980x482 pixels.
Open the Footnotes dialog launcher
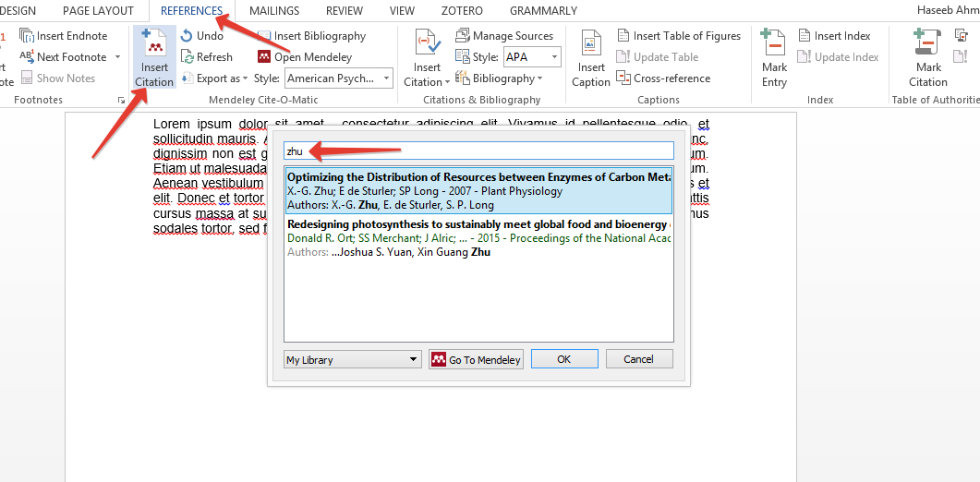pos(119,101)
